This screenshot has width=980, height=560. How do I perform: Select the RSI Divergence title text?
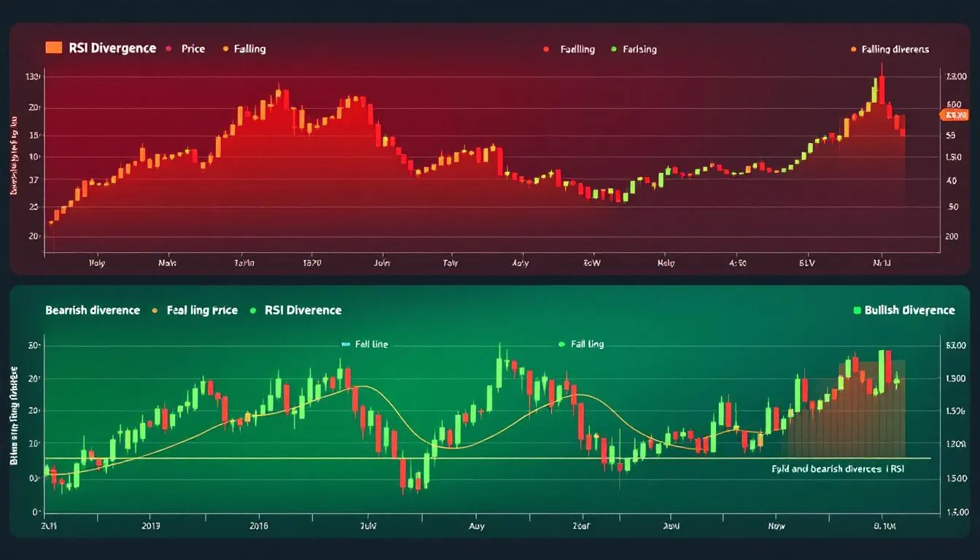click(112, 48)
